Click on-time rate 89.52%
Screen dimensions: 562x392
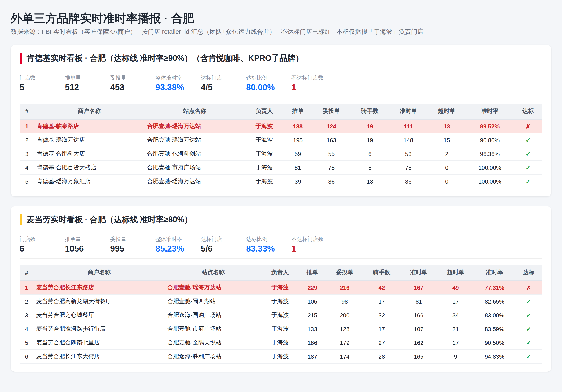pyautogui.click(x=490, y=127)
